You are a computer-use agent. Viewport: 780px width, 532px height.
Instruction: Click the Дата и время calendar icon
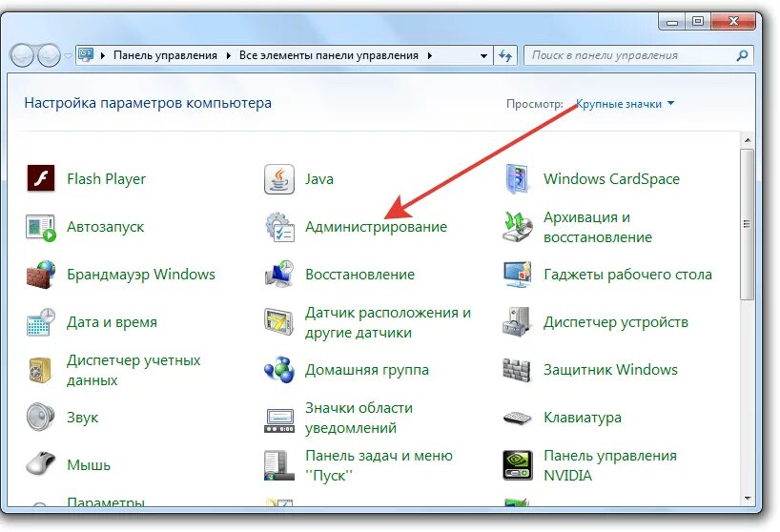coord(41,322)
